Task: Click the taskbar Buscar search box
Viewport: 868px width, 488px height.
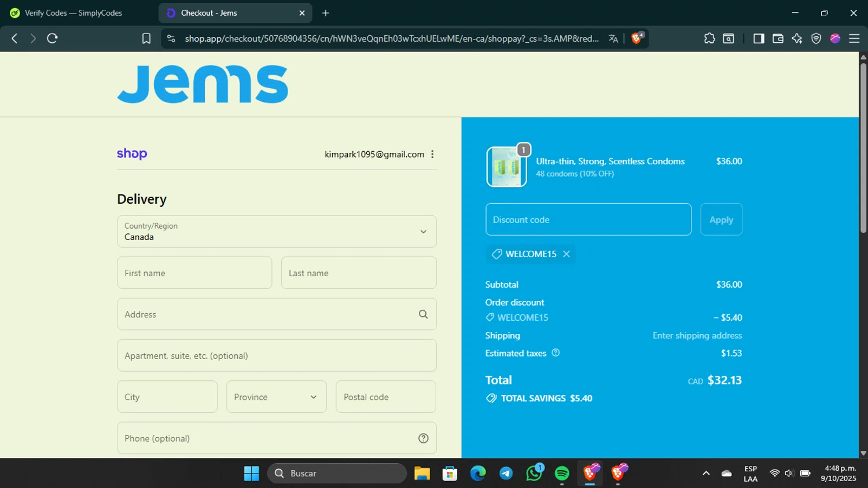Action: pos(337,474)
